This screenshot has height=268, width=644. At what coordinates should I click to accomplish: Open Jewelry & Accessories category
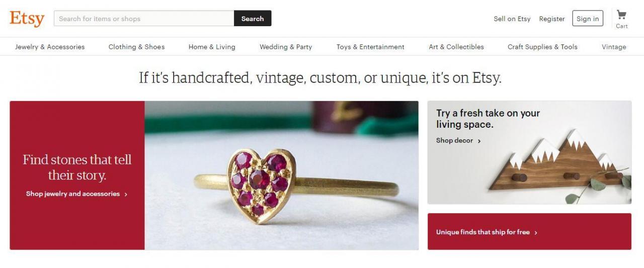coord(50,47)
